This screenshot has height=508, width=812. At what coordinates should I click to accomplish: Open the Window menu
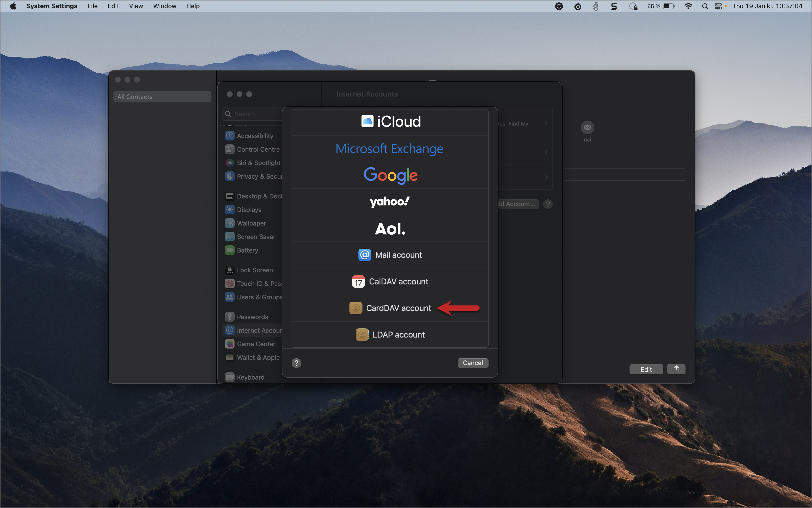point(165,6)
